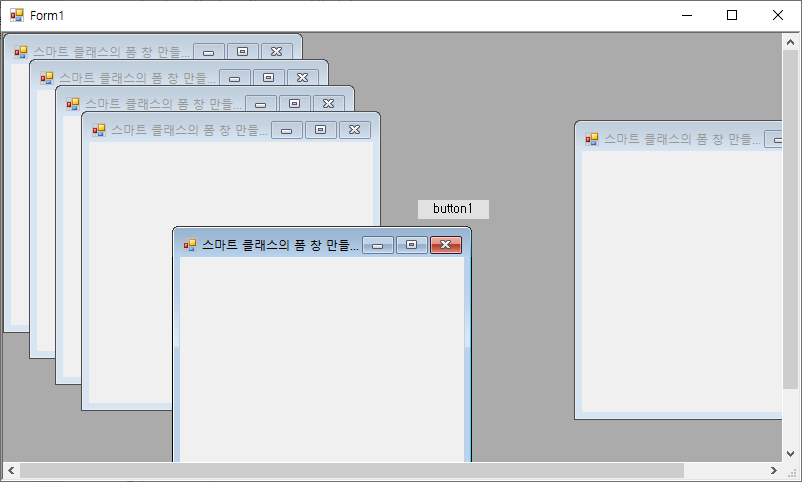This screenshot has height=482, width=802.
Task: Click the icon of the child window at right
Action: (x=592, y=139)
